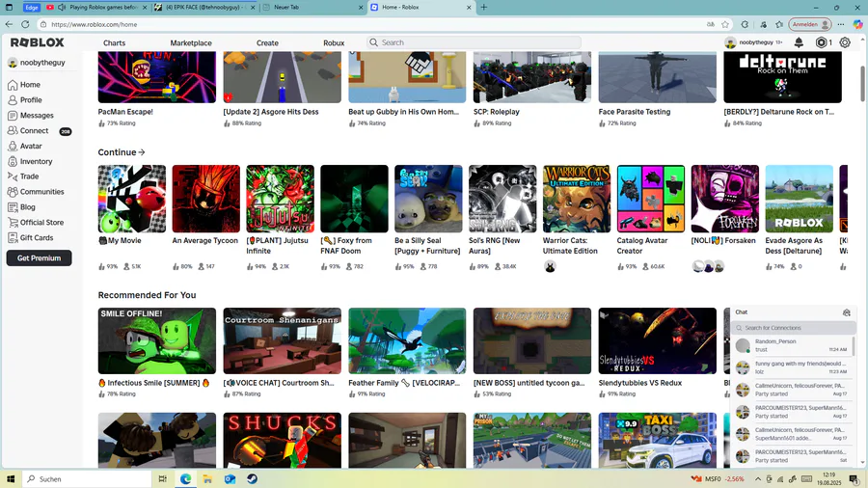
Task: Open the Robux tab
Action: [x=334, y=43]
